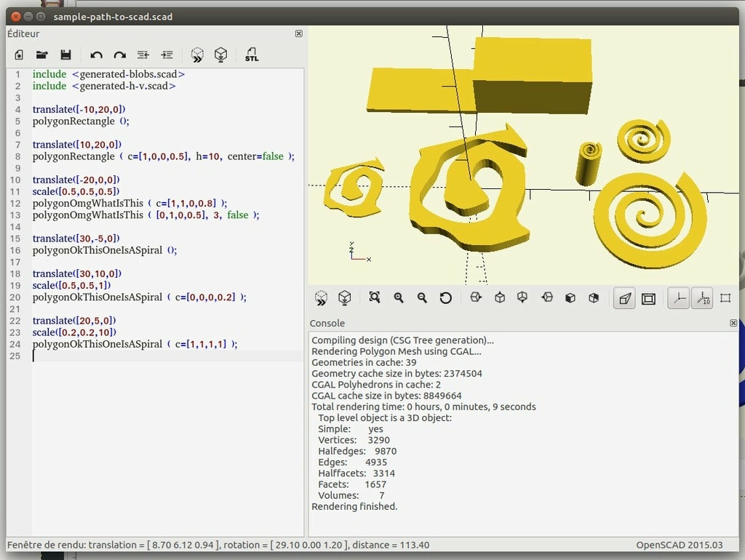Zoom in on the 3D view
745x560 pixels.
399,298
